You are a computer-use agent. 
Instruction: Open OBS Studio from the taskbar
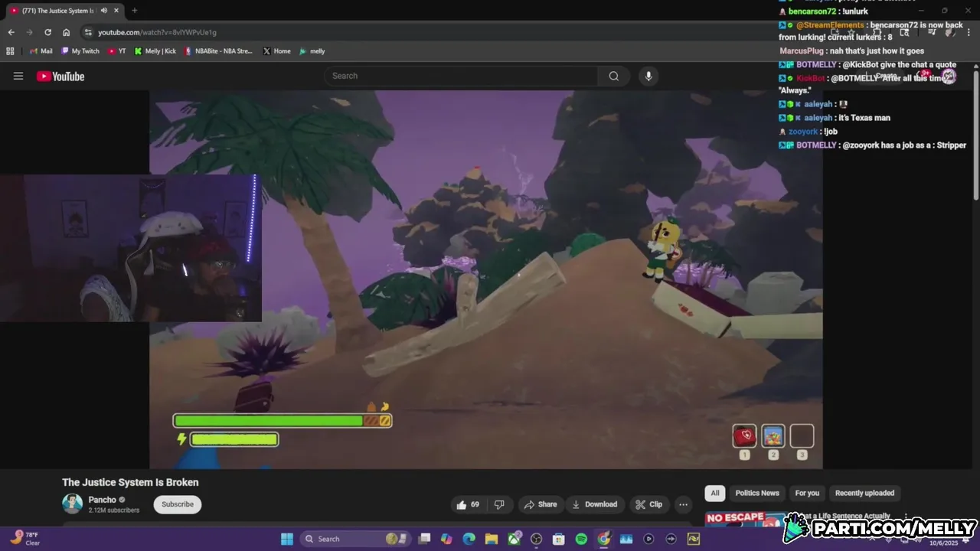(536, 539)
